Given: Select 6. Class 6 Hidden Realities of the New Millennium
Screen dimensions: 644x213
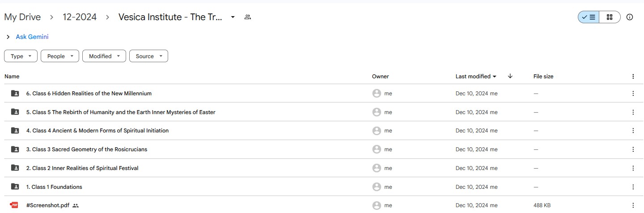Looking at the screenshot, I should pos(89,94).
